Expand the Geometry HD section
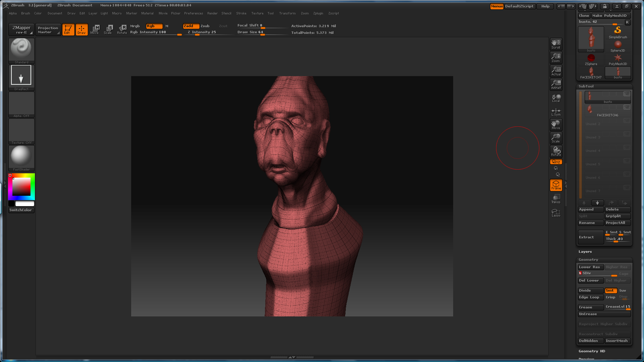This screenshot has height=362, width=644. pyautogui.click(x=592, y=351)
